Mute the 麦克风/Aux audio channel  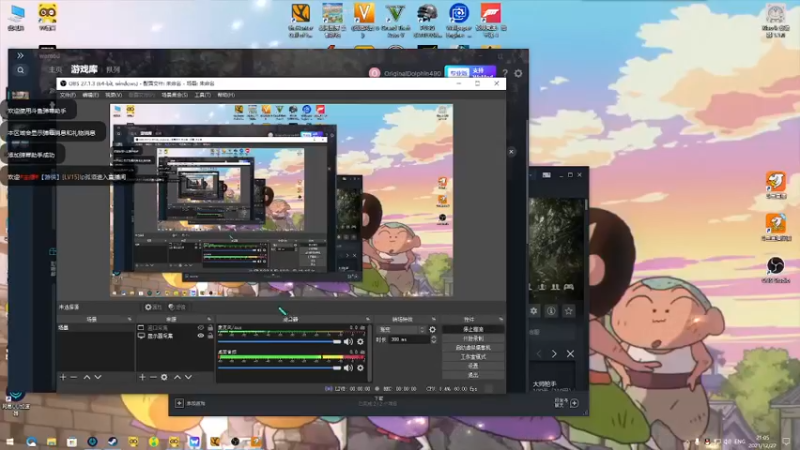pyautogui.click(x=348, y=341)
